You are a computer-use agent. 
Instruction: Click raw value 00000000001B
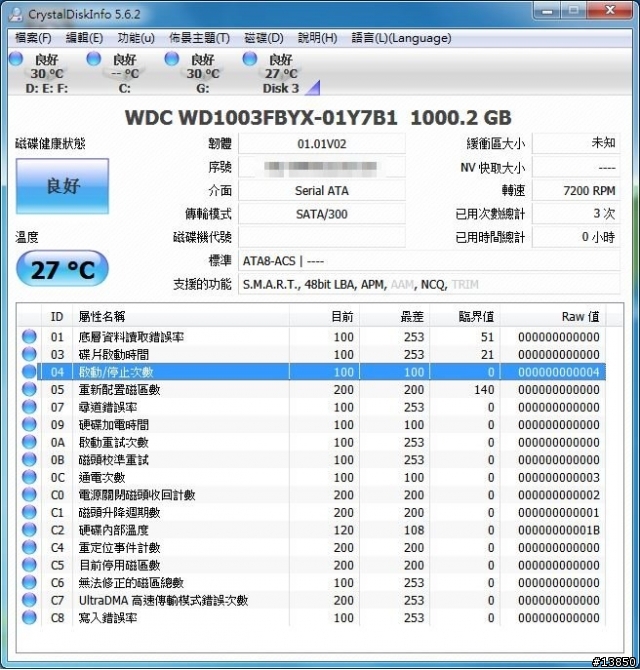pyautogui.click(x=559, y=530)
